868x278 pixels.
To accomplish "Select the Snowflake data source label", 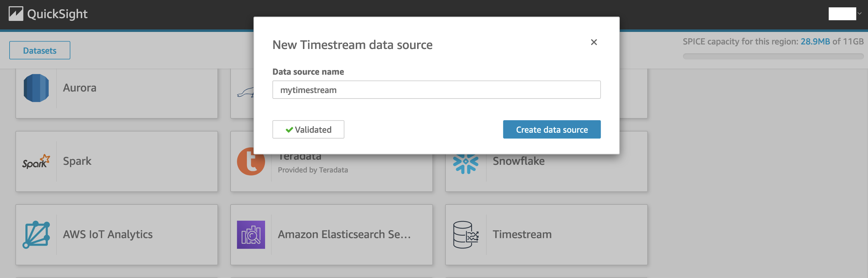I will tap(518, 161).
